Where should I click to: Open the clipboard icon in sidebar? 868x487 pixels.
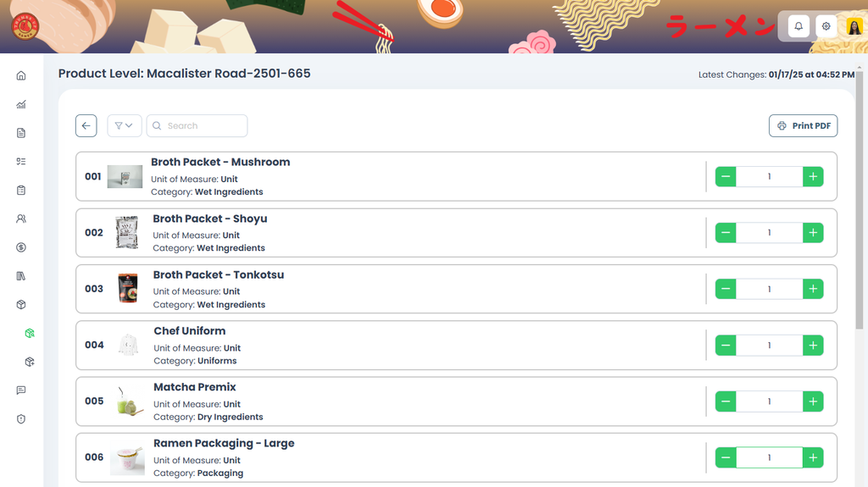21,191
